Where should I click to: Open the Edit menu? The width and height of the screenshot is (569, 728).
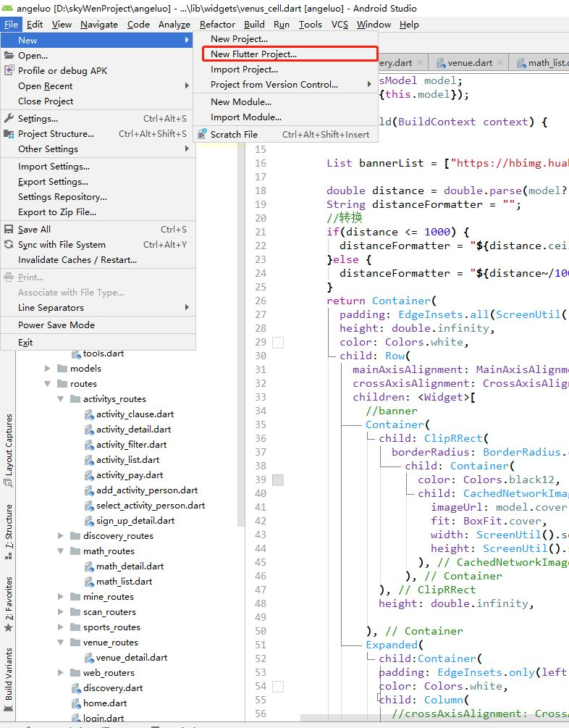pos(35,25)
